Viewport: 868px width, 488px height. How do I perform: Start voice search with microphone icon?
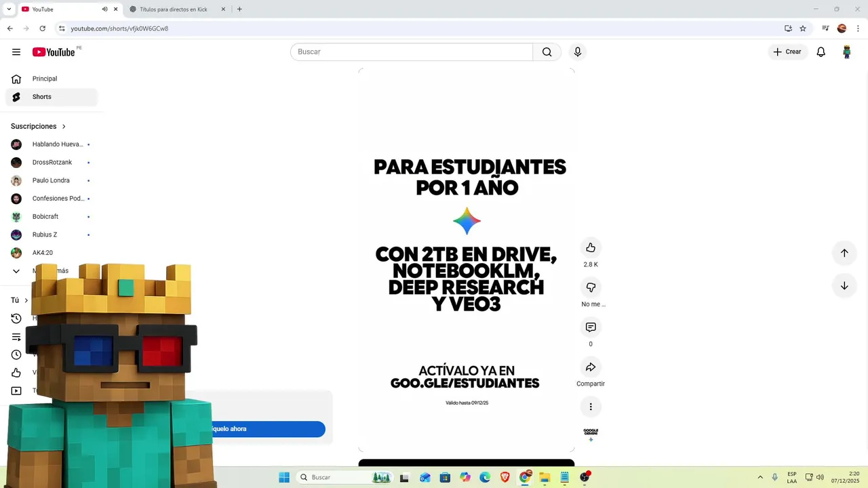(578, 52)
